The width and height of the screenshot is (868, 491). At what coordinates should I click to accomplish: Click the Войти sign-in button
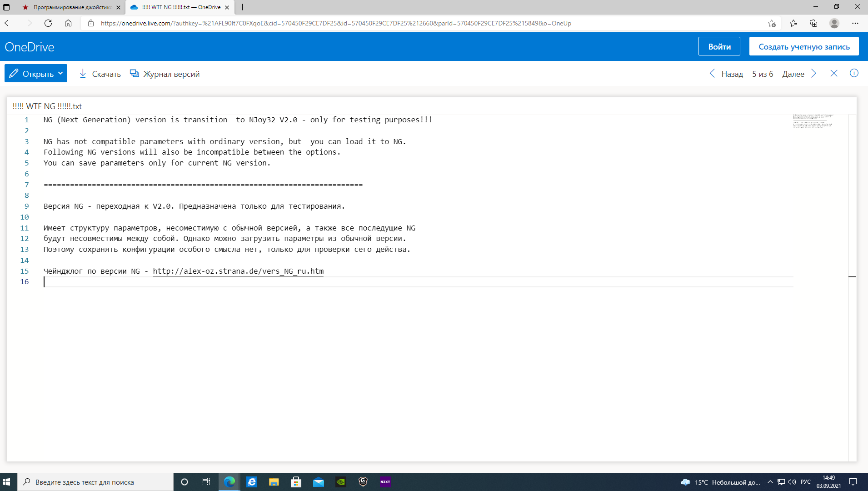719,46
